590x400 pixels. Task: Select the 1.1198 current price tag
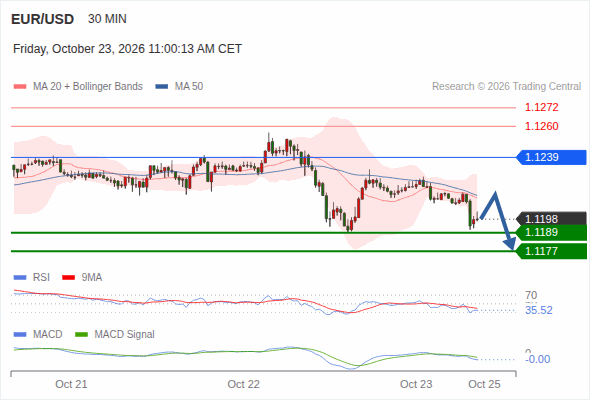[x=551, y=219]
